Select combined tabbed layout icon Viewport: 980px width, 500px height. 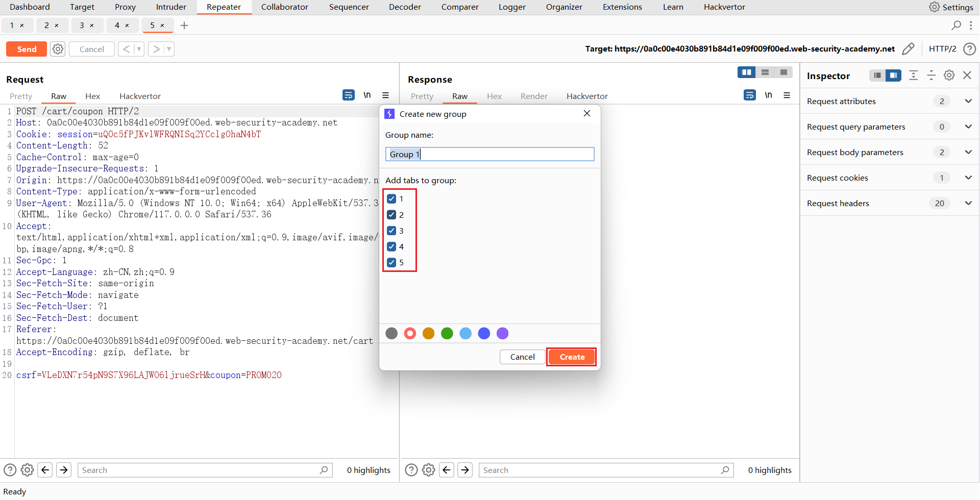(x=783, y=72)
